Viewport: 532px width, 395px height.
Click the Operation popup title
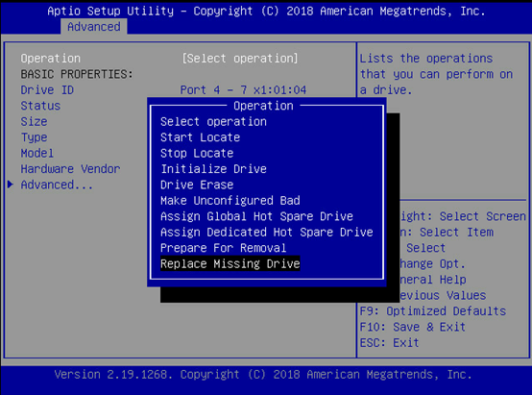(263, 106)
